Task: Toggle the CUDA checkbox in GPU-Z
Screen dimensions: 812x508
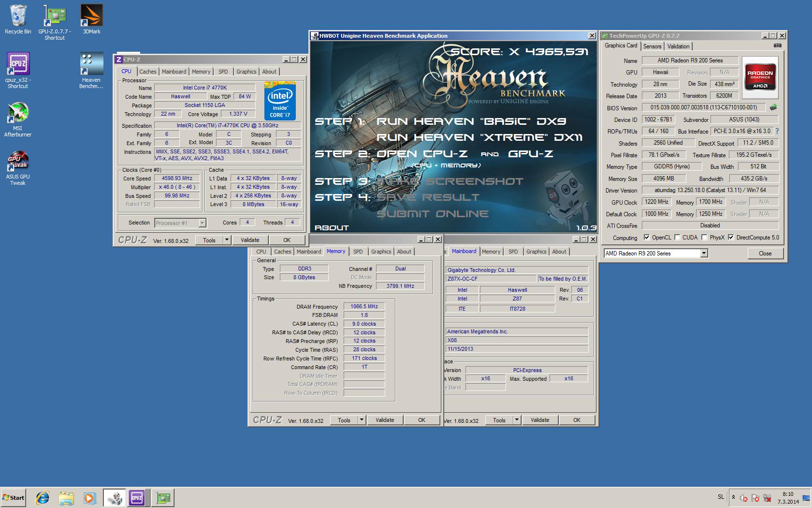Action: [677, 237]
